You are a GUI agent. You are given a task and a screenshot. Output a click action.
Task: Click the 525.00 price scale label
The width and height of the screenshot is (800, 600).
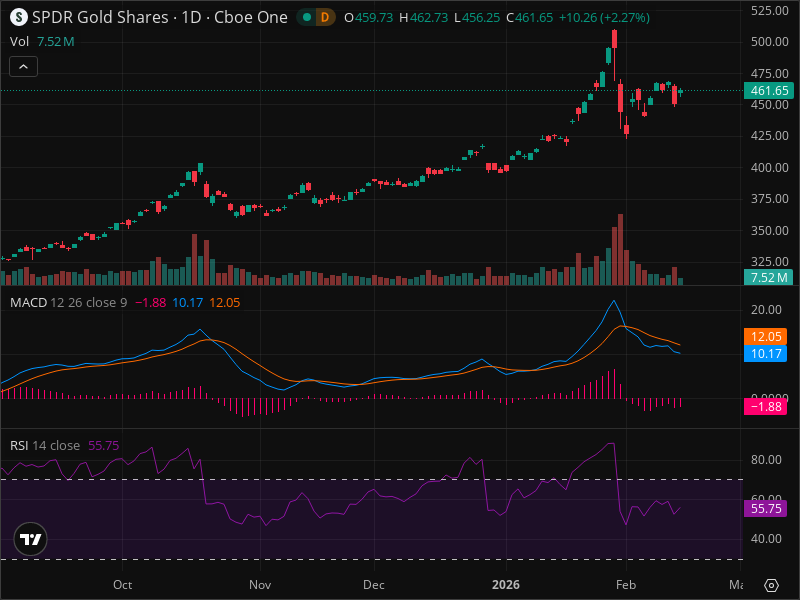(x=770, y=10)
